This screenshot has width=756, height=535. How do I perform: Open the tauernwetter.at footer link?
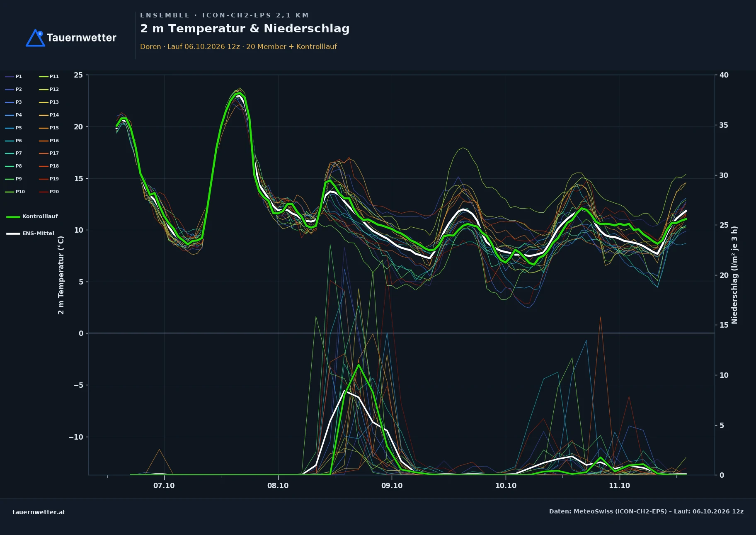(39, 512)
